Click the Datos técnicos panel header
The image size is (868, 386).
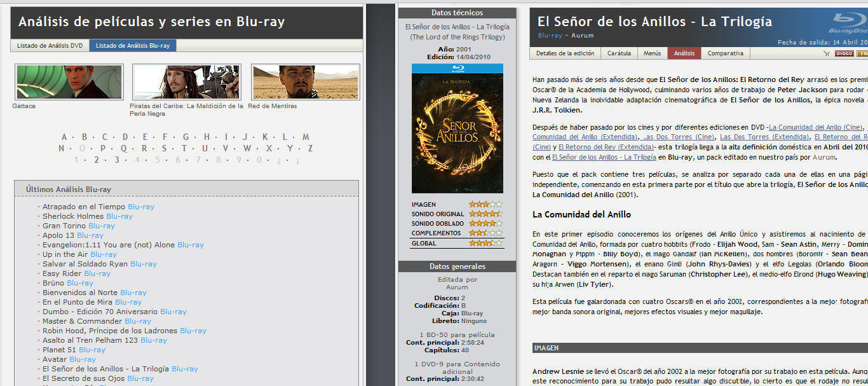pyautogui.click(x=457, y=13)
